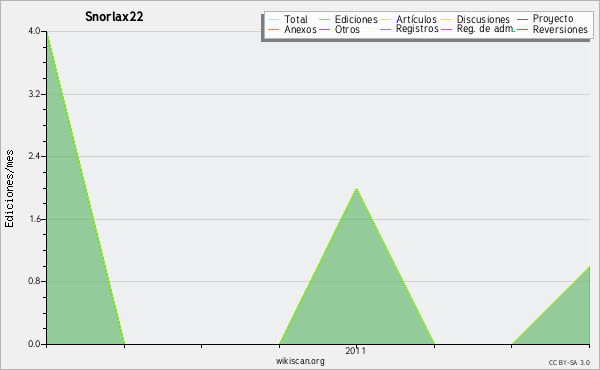Click the 0.8 y-axis label

pyautogui.click(x=34, y=282)
